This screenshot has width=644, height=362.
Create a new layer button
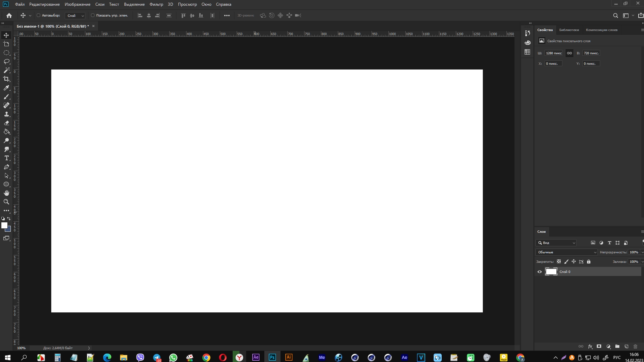point(626,346)
